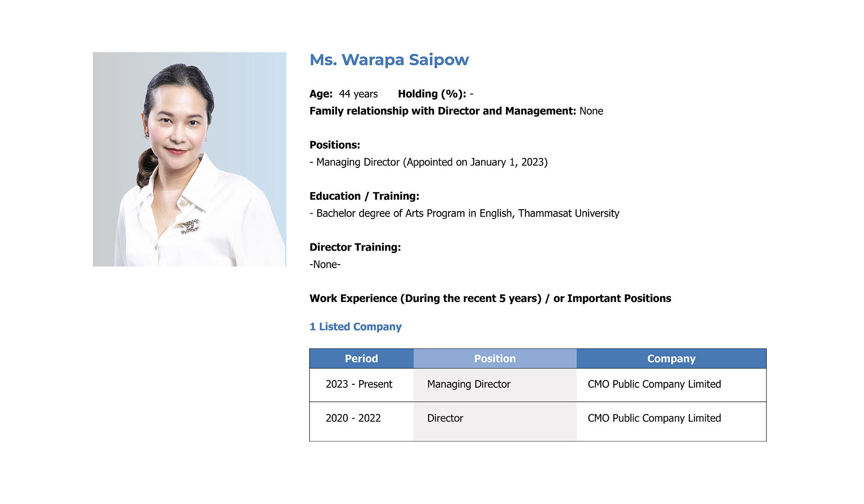Click CMO Public Company Limited in first row
Image resolution: width=864 pixels, height=504 pixels.
pyautogui.click(x=654, y=384)
